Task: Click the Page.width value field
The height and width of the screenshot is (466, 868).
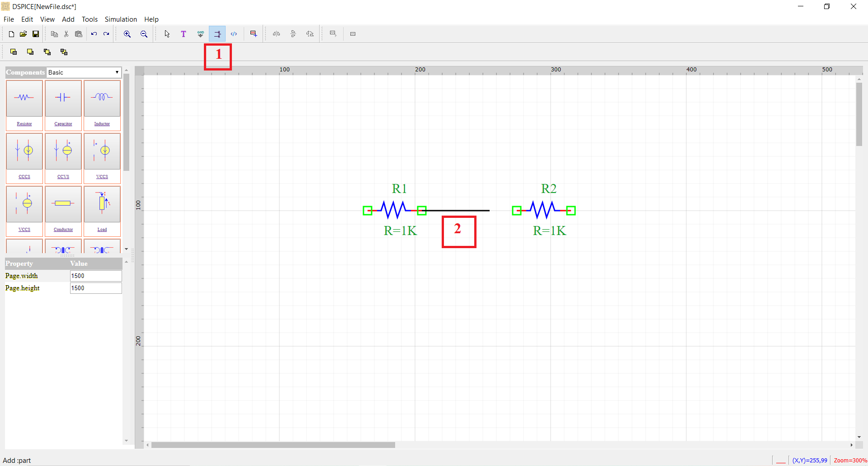Action: coord(95,276)
